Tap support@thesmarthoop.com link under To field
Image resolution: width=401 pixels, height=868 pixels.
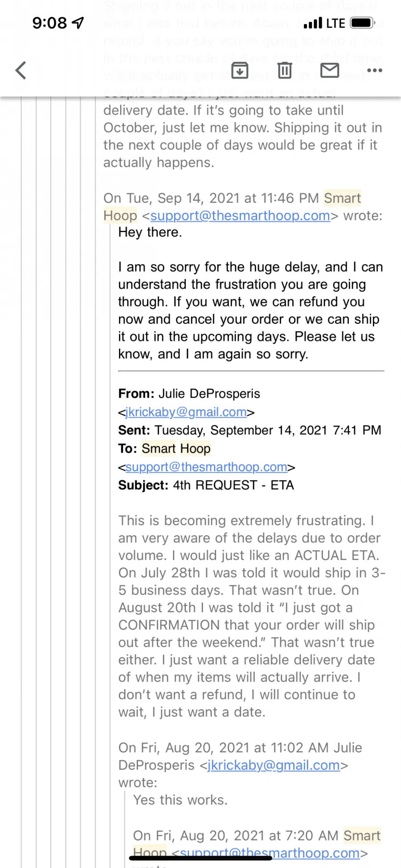206,467
